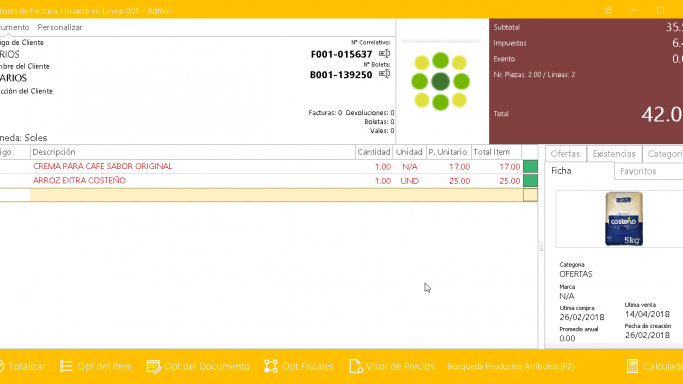The width and height of the screenshot is (683, 384).
Task: Open the Visor de Precios
Action: [392, 366]
